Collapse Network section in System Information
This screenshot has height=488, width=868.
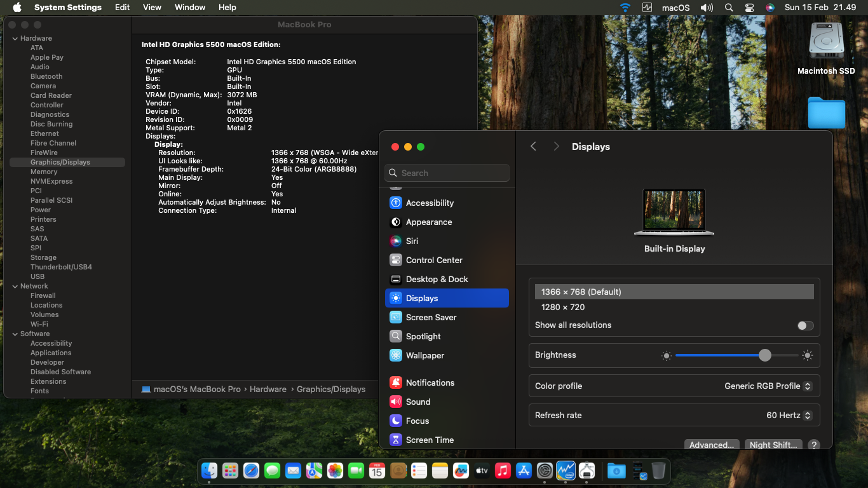tap(15, 287)
